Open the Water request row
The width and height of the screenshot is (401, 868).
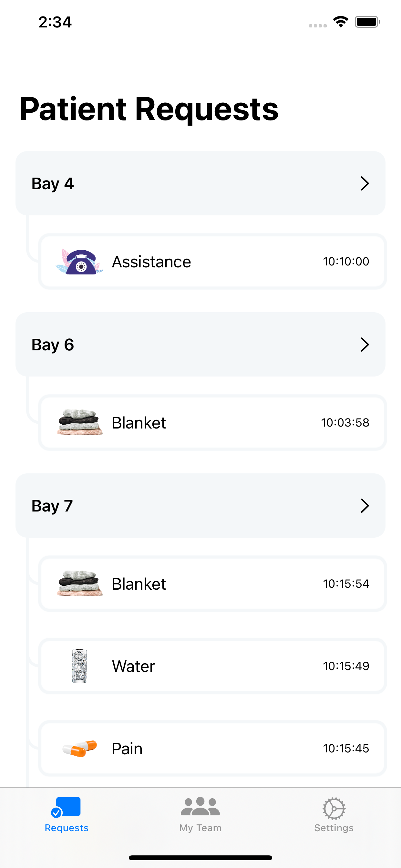(x=213, y=666)
